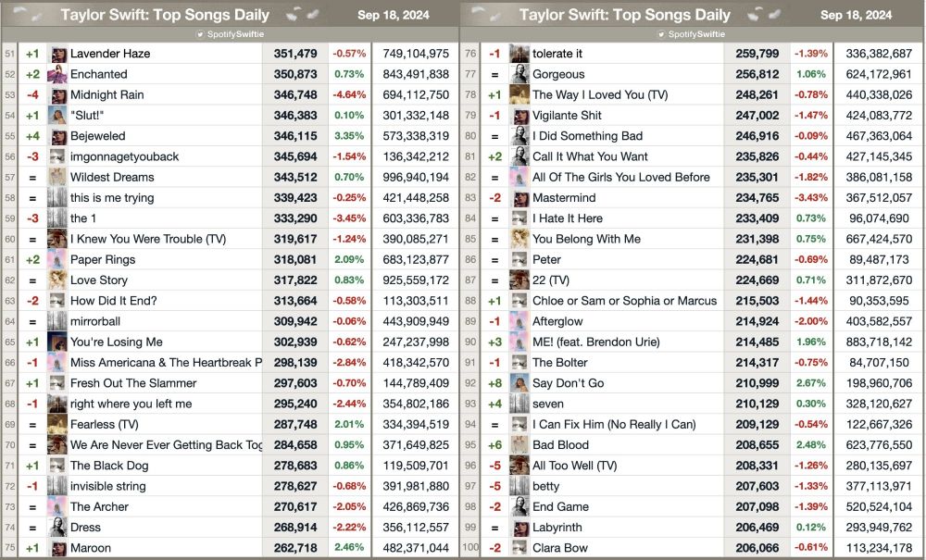
Task: Click the Enchanted album cover thumbnail
Action: [57, 74]
